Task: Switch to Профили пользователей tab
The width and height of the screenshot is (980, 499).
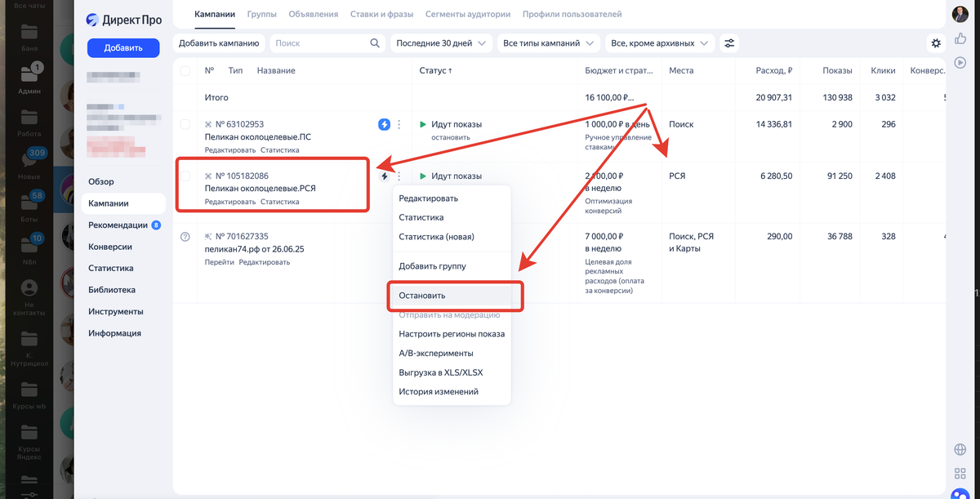Action: tap(572, 14)
